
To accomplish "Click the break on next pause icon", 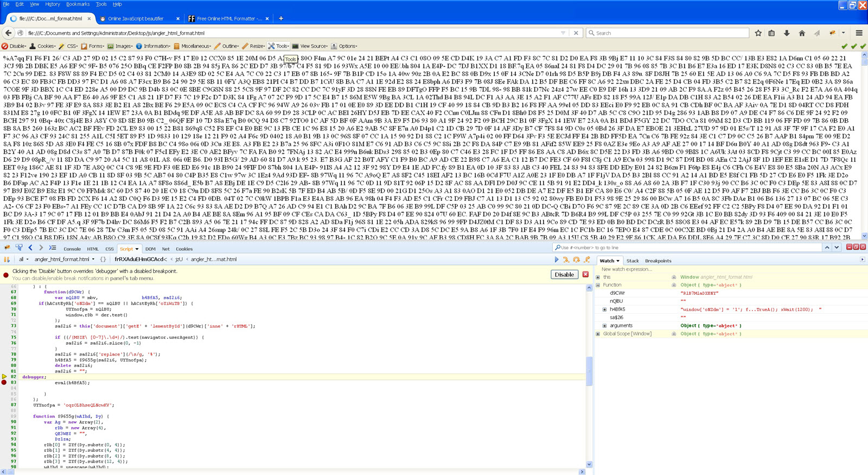I will (7, 259).
